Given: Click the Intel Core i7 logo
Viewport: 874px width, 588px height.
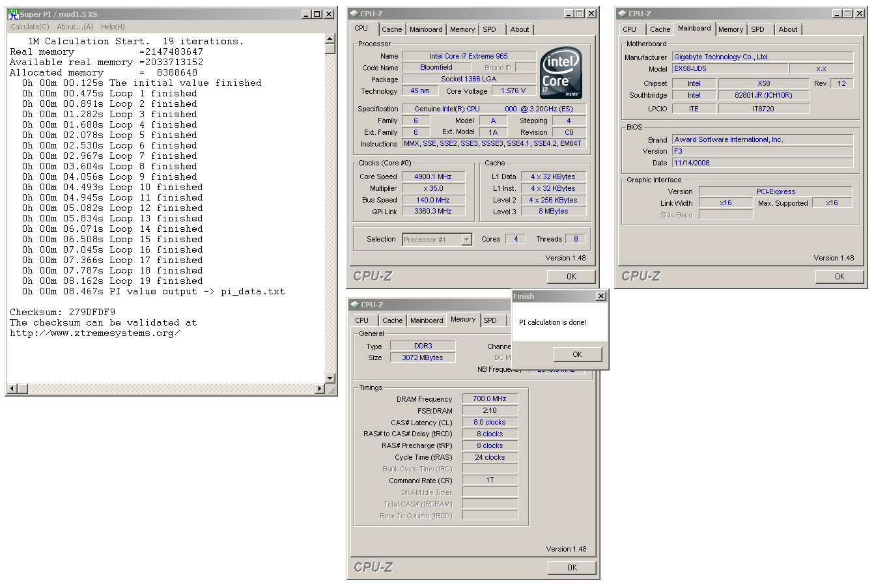Looking at the screenshot, I should pyautogui.click(x=561, y=73).
